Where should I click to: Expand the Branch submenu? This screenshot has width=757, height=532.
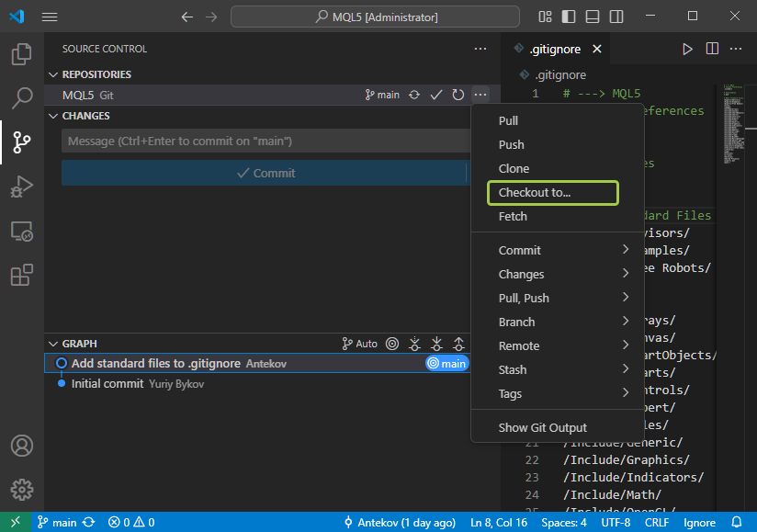tap(557, 322)
